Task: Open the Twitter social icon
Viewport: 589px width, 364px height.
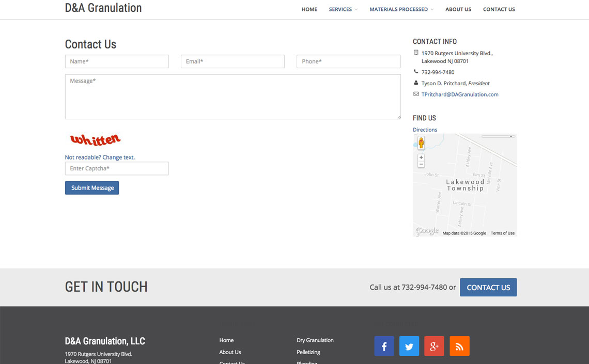Action: coord(409,346)
